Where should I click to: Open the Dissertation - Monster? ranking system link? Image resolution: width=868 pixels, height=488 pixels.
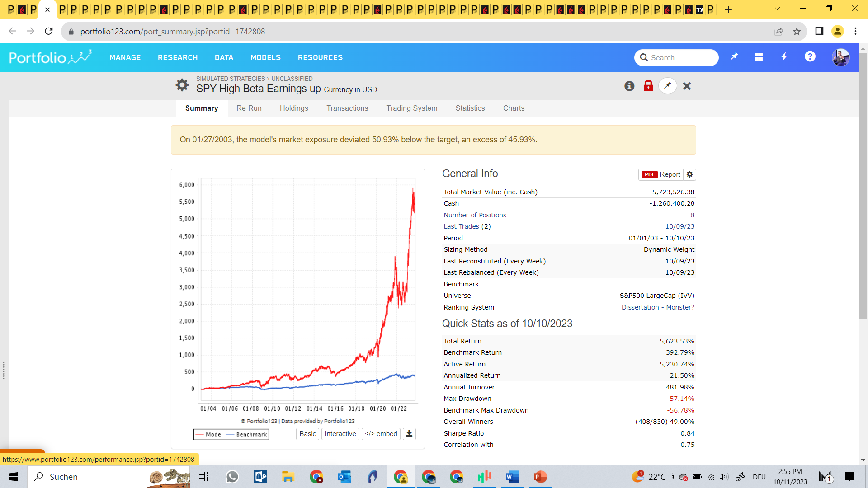point(658,307)
